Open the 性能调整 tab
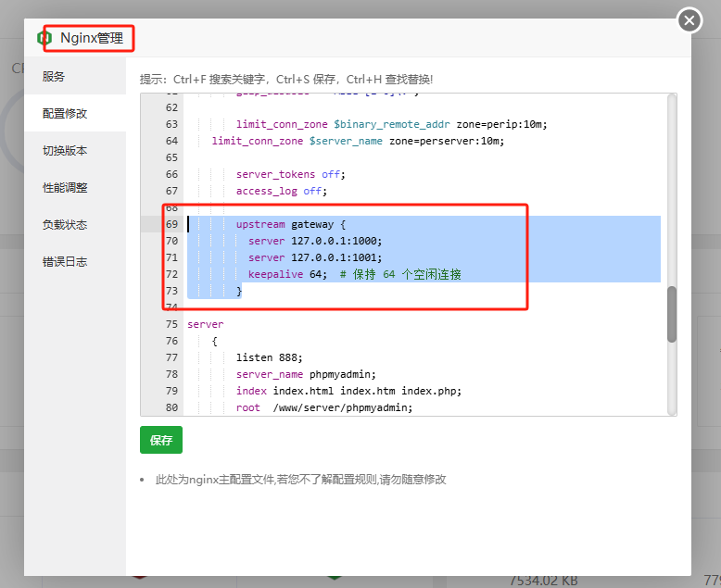Screen dimensions: 721x588 coord(75,187)
